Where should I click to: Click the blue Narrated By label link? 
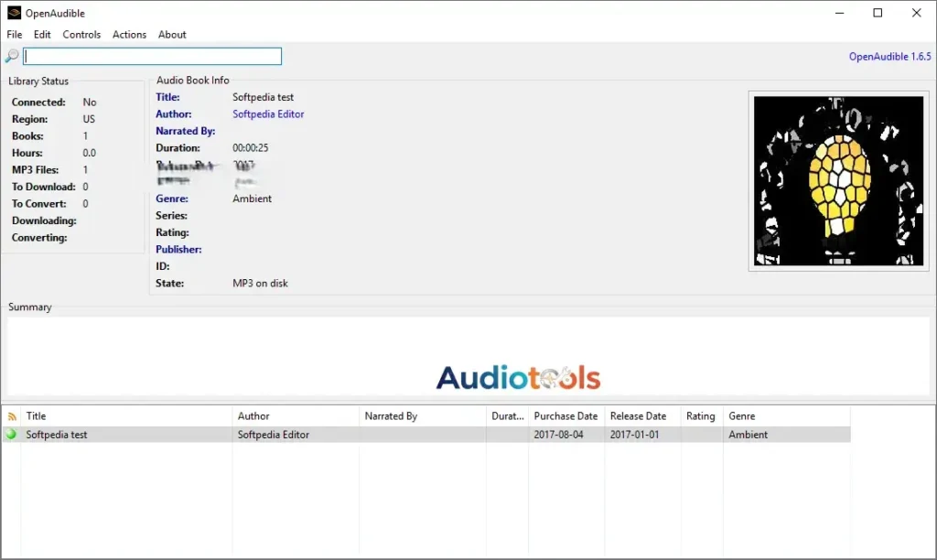coord(187,130)
